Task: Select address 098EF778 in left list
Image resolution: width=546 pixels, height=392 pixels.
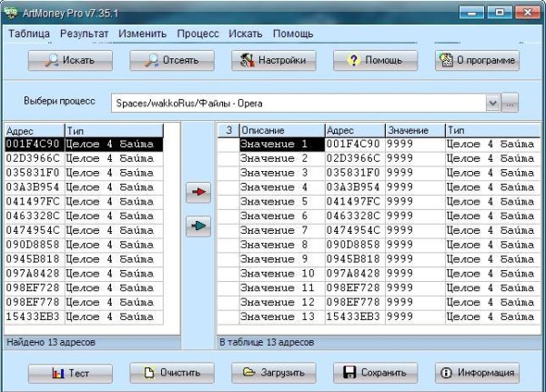Action: (x=33, y=303)
